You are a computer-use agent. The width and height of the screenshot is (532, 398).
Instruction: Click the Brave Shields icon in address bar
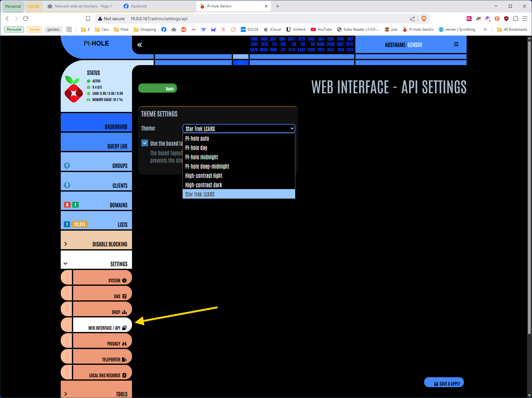click(424, 19)
